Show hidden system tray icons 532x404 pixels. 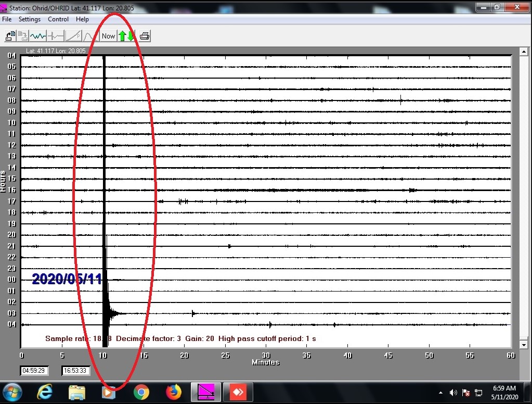441,393
